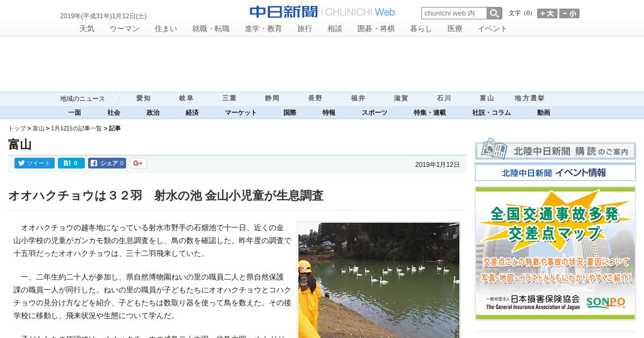Click 富山 breadcrumb link
644x338 pixels.
(39, 129)
